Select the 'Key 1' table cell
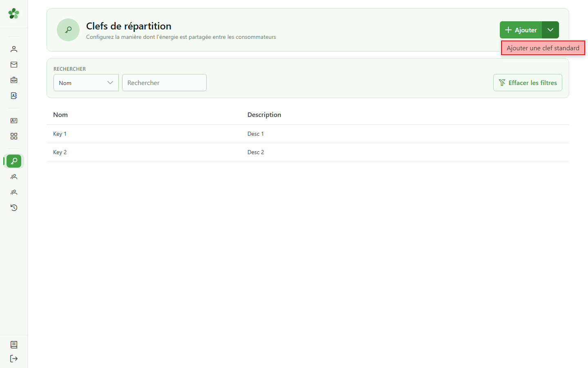 click(60, 134)
